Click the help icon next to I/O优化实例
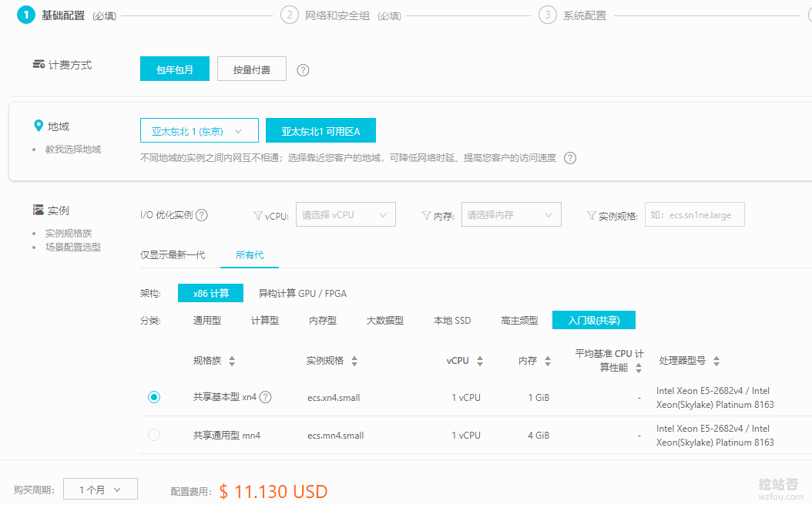The width and height of the screenshot is (812, 505). [201, 214]
